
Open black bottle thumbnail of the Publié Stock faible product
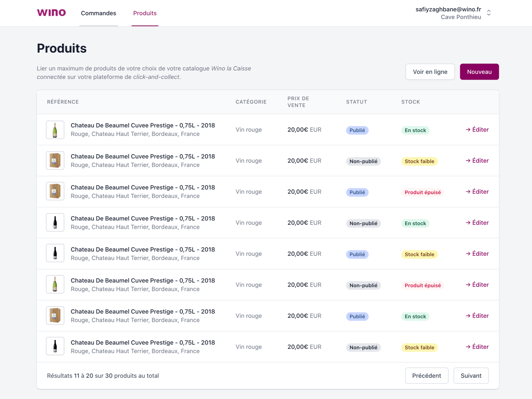pos(55,253)
